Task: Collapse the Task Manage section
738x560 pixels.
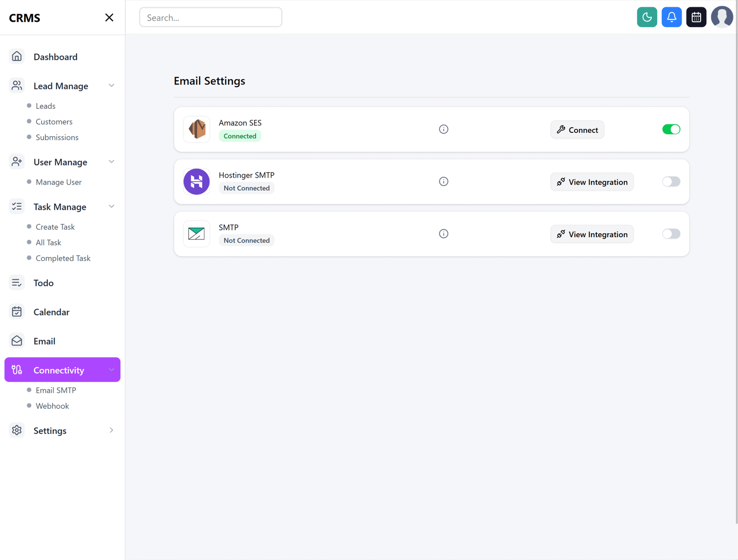Action: pyautogui.click(x=111, y=206)
